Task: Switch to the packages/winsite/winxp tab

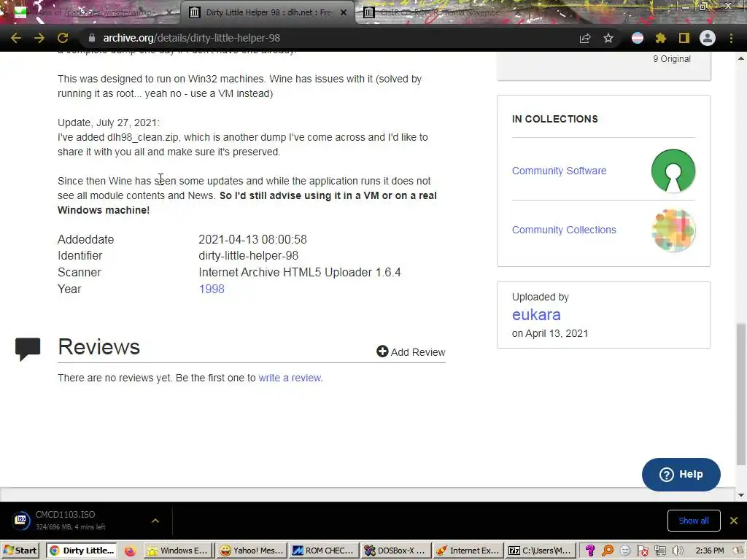Action: (96, 12)
